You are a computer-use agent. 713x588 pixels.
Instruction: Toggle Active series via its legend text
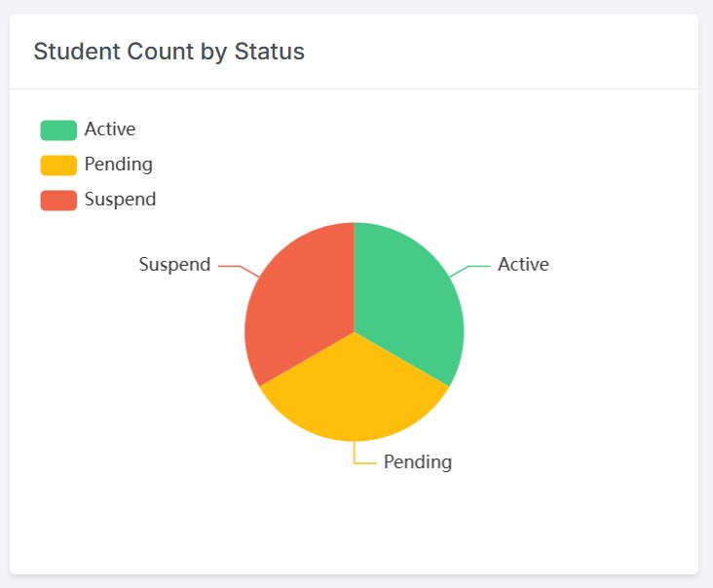pyautogui.click(x=110, y=129)
